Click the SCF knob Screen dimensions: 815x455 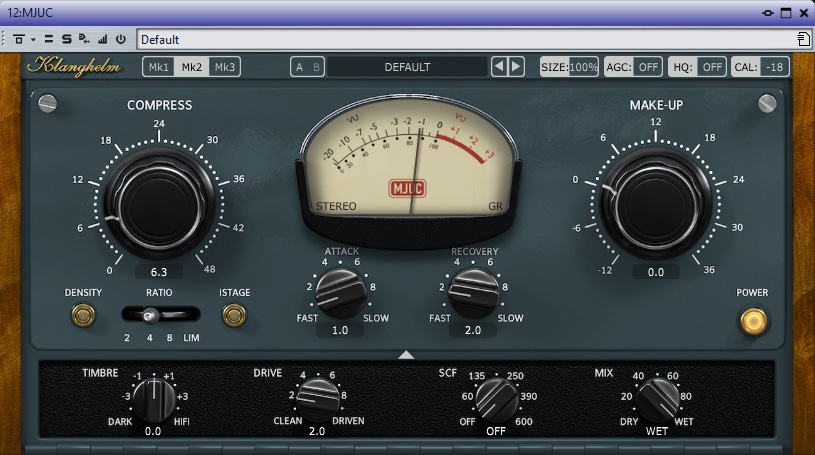tap(496, 399)
